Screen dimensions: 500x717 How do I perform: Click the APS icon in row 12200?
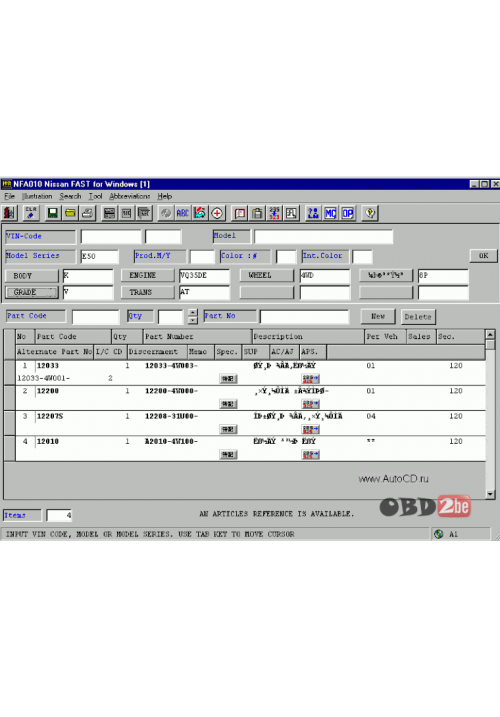pos(311,404)
